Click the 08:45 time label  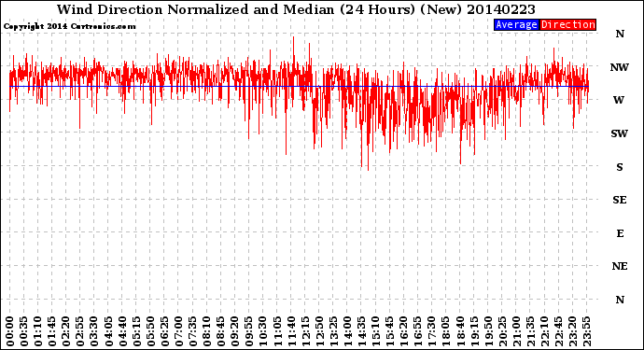click(221, 331)
